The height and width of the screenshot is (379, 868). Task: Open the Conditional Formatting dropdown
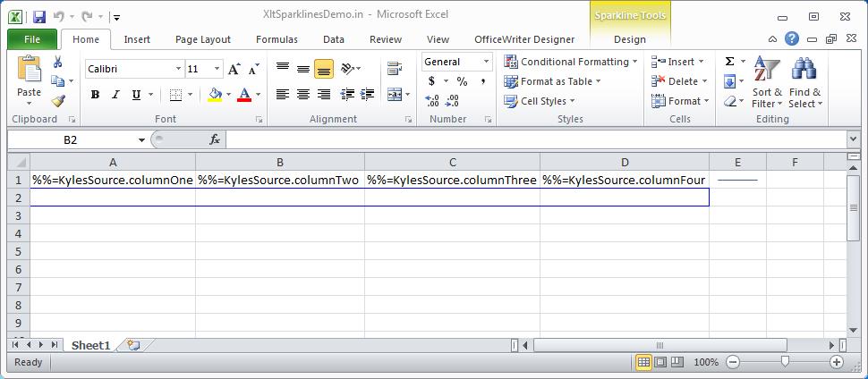point(571,62)
